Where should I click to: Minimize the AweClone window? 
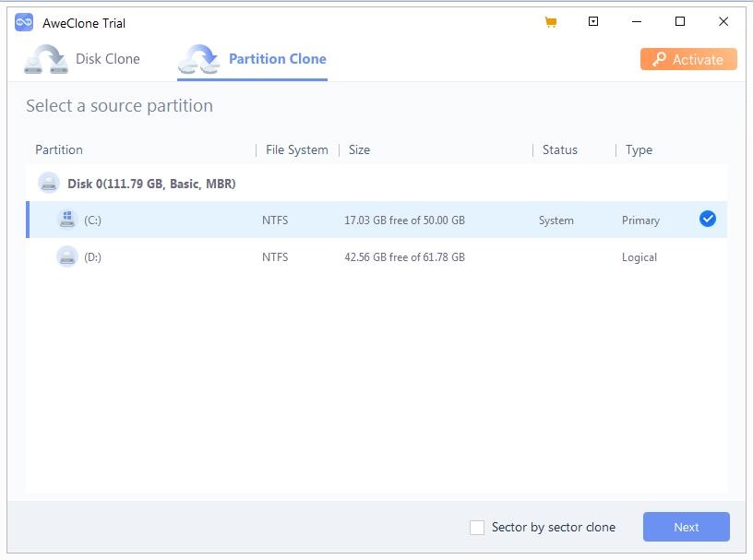(x=637, y=21)
